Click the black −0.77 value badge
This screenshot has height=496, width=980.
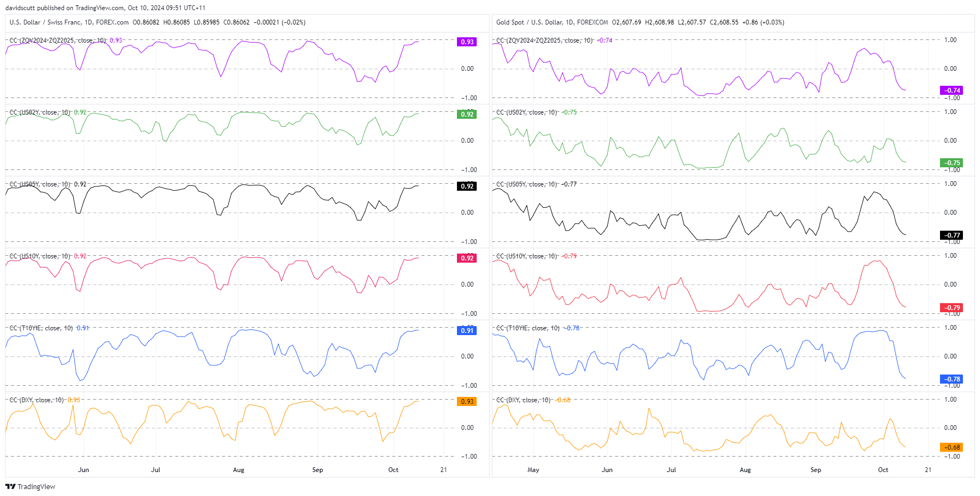pos(951,235)
